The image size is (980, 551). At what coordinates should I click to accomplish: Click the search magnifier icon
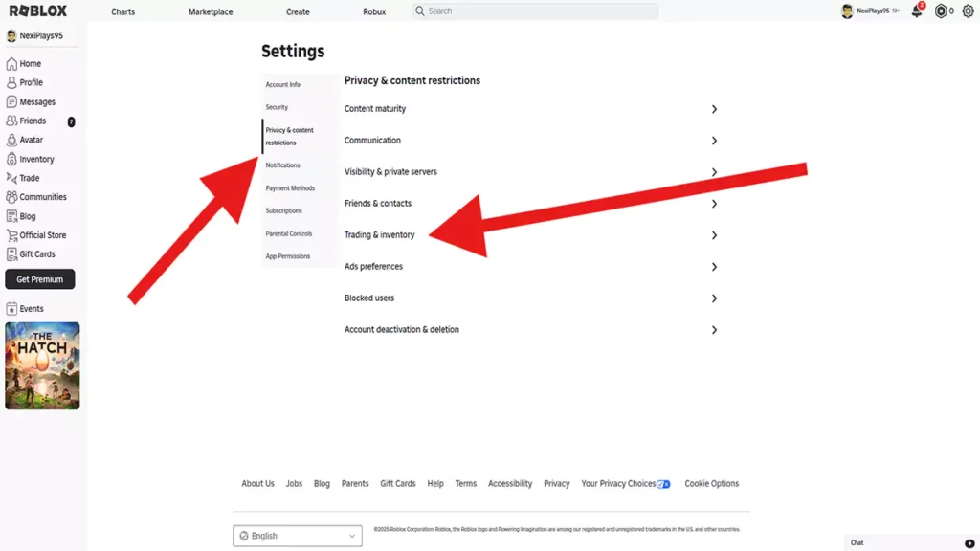click(420, 11)
